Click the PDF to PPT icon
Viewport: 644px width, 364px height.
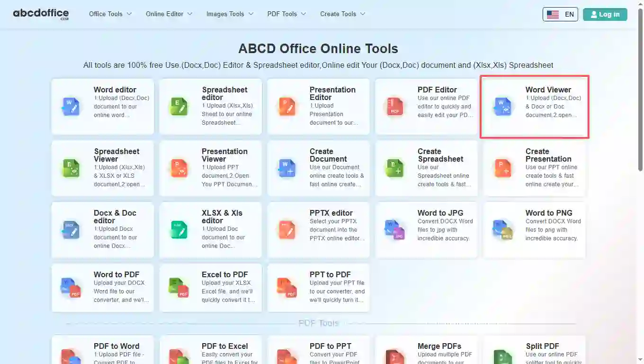[286, 356]
